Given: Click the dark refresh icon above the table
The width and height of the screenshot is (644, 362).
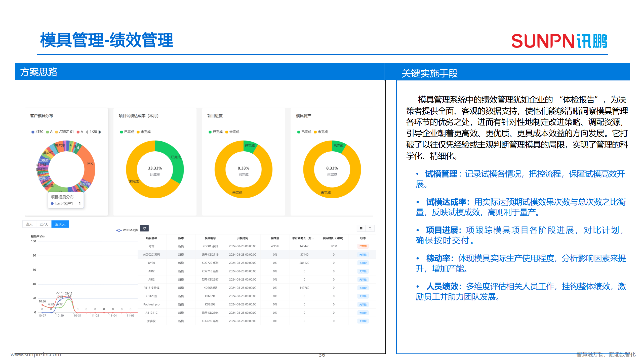Looking at the screenshot, I should (x=144, y=228).
